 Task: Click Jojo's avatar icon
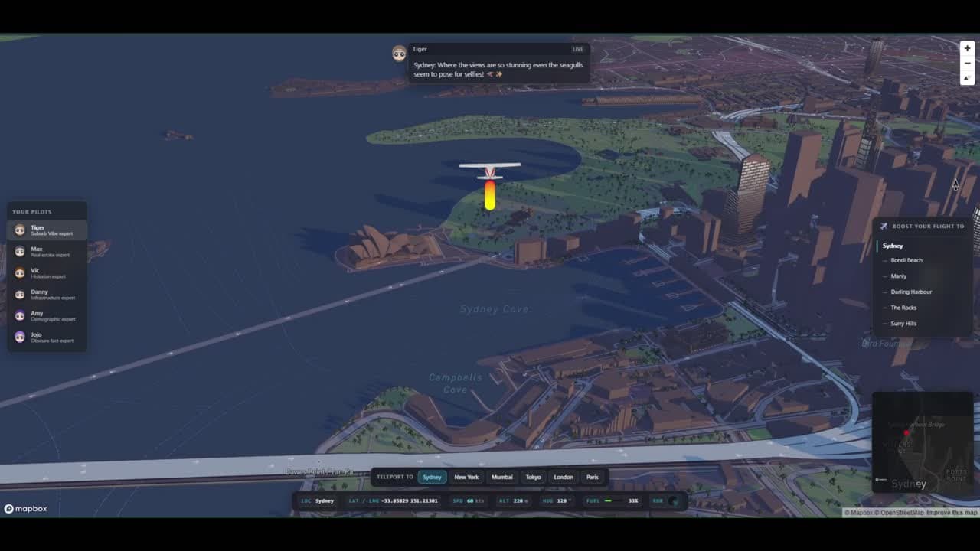coord(20,337)
